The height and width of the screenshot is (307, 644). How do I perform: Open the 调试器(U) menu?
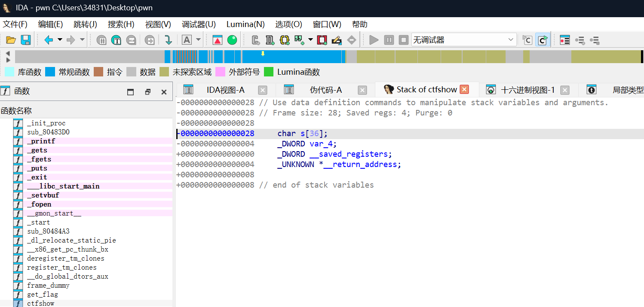point(199,24)
